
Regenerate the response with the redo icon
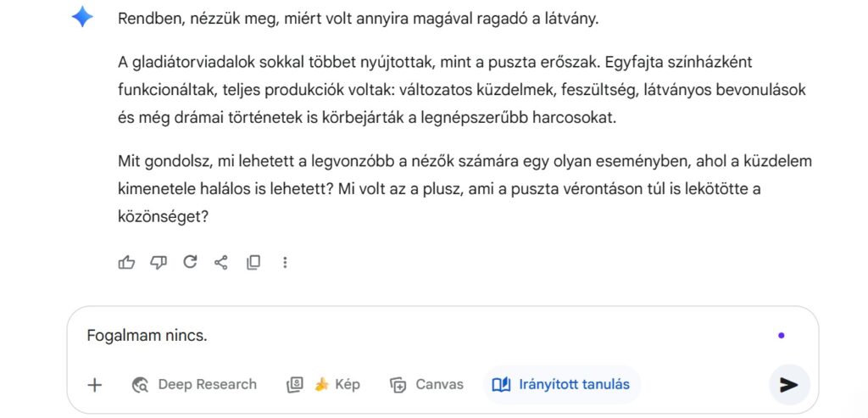(x=190, y=263)
